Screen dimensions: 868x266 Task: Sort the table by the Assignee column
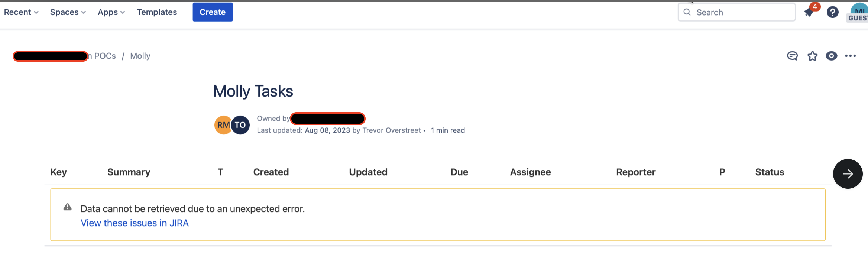530,172
